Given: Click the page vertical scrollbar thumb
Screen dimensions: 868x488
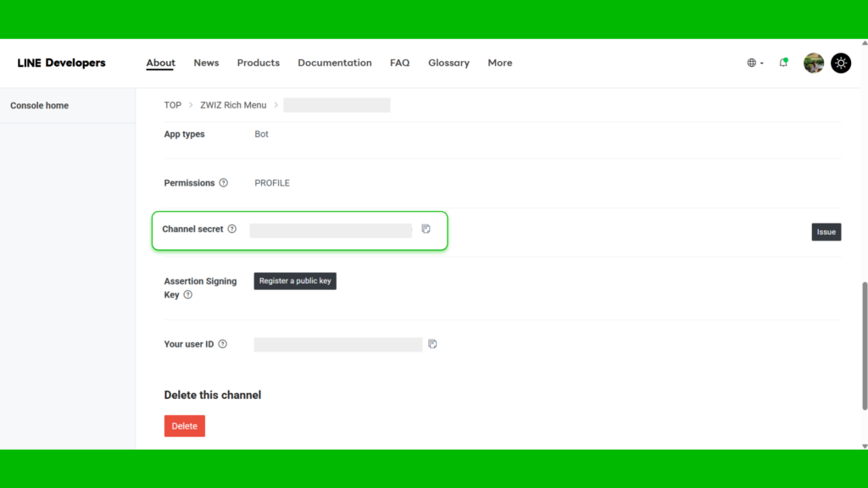Looking at the screenshot, I should coord(865,346).
